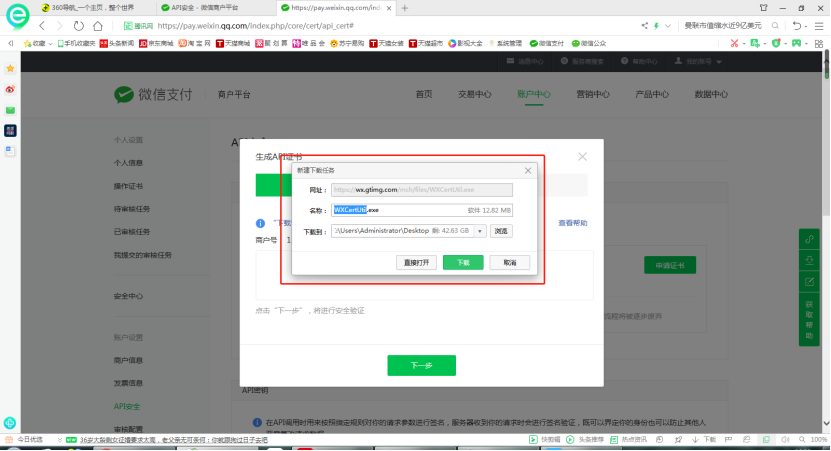Open the 360 browser logo menu
This screenshot has height=451, width=831.
coord(17,16)
